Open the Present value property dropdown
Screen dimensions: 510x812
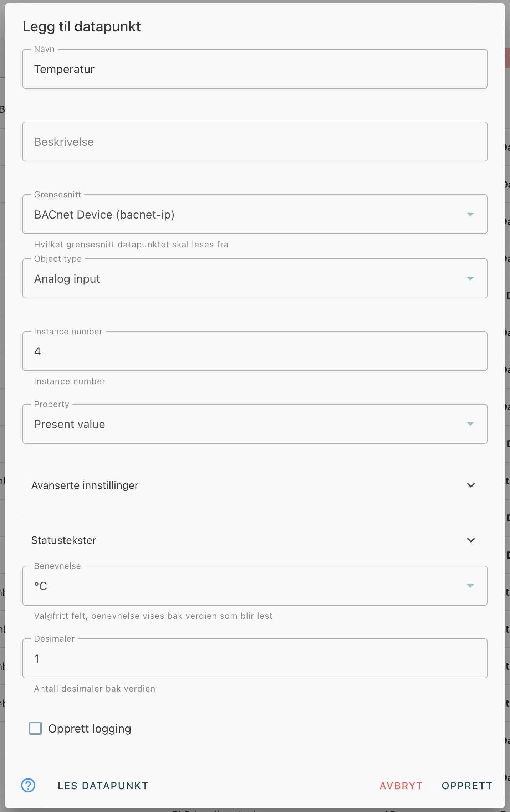click(x=255, y=424)
